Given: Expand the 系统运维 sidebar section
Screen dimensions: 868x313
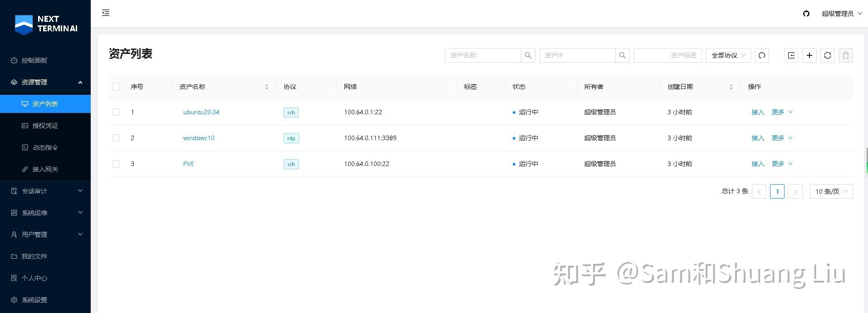Looking at the screenshot, I should pyautogui.click(x=45, y=213).
